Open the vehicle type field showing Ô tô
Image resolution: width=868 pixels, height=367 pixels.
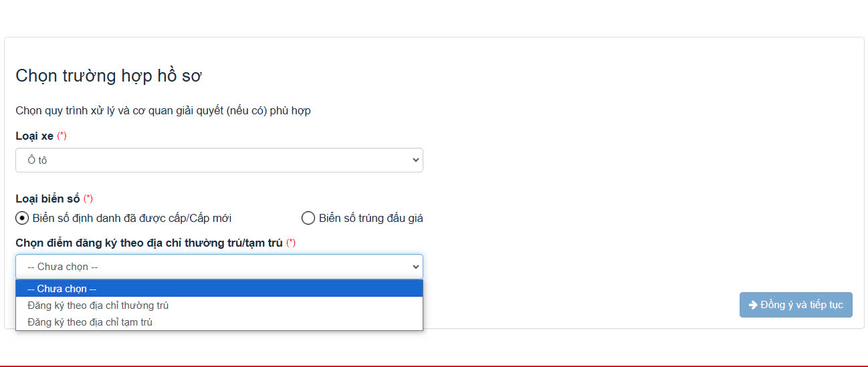[219, 160]
